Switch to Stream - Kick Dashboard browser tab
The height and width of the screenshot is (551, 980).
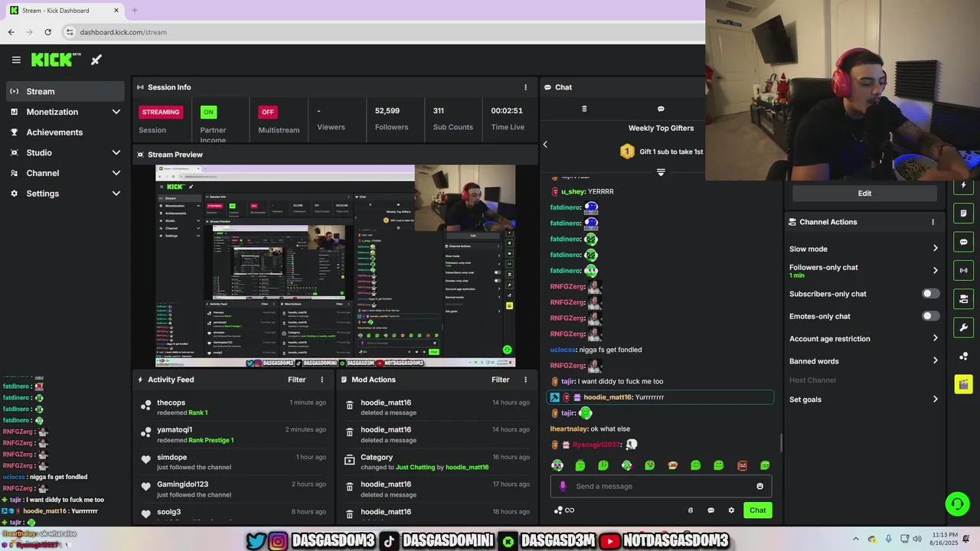65,11
